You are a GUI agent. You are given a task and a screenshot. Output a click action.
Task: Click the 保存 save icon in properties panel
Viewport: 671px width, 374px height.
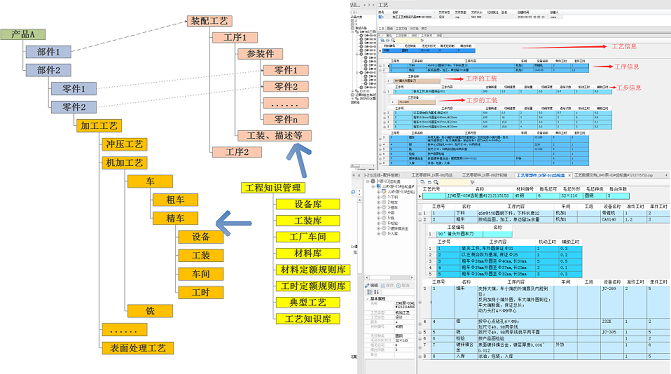click(383, 285)
